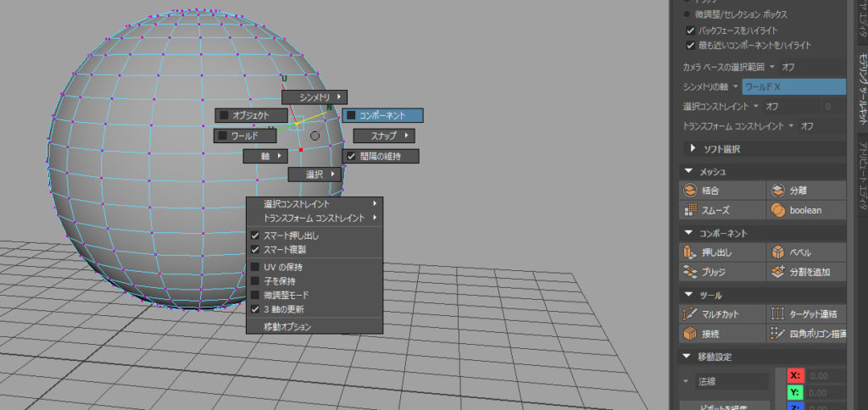Switch to アトリビュート エディタ vertical tab

click(862, 175)
